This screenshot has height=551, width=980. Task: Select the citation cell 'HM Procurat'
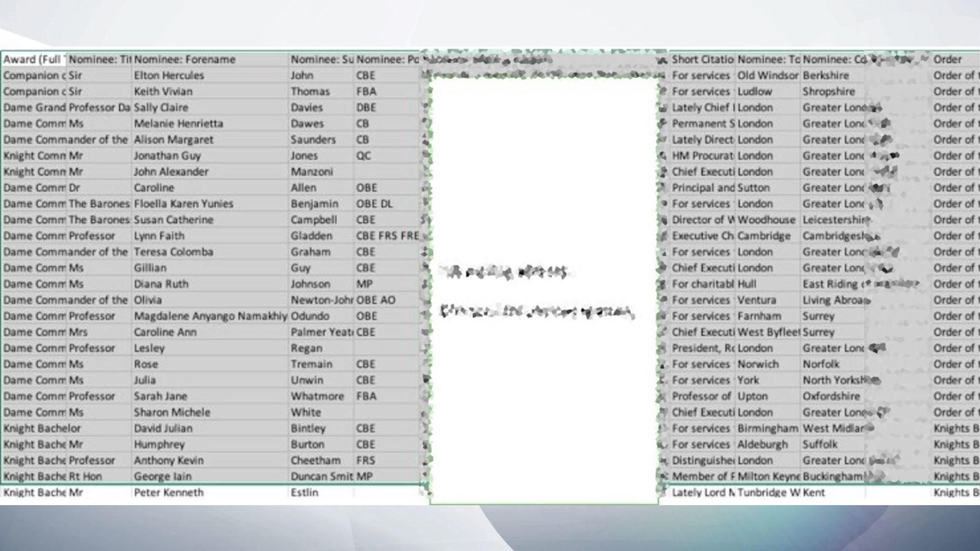pos(703,156)
